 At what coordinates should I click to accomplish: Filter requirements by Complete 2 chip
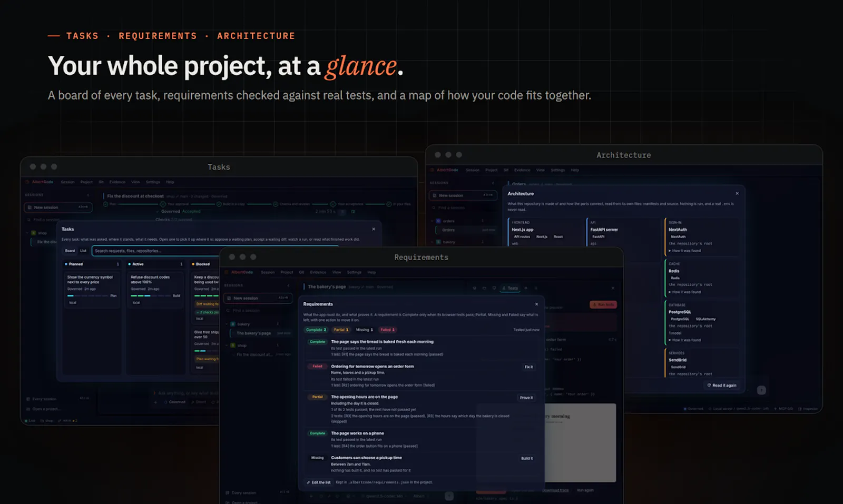click(x=316, y=330)
